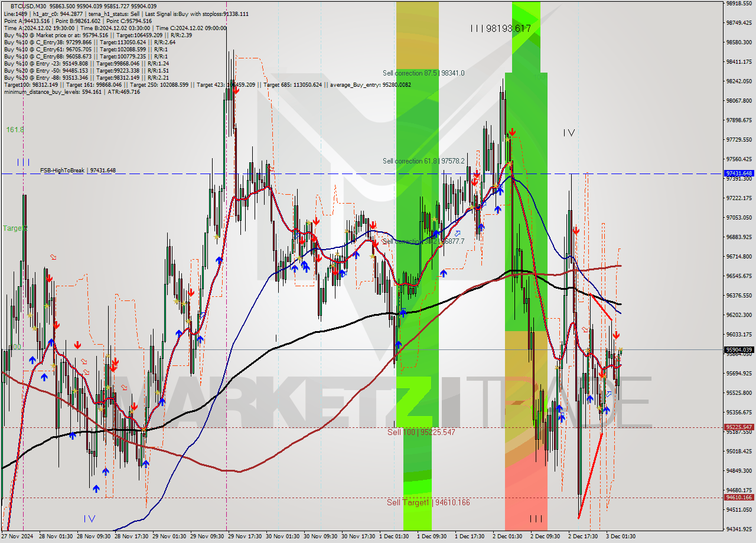The width and height of the screenshot is (756, 543).
Task: Click the '29 Nov 17:30' time axis label
Action: click(246, 537)
